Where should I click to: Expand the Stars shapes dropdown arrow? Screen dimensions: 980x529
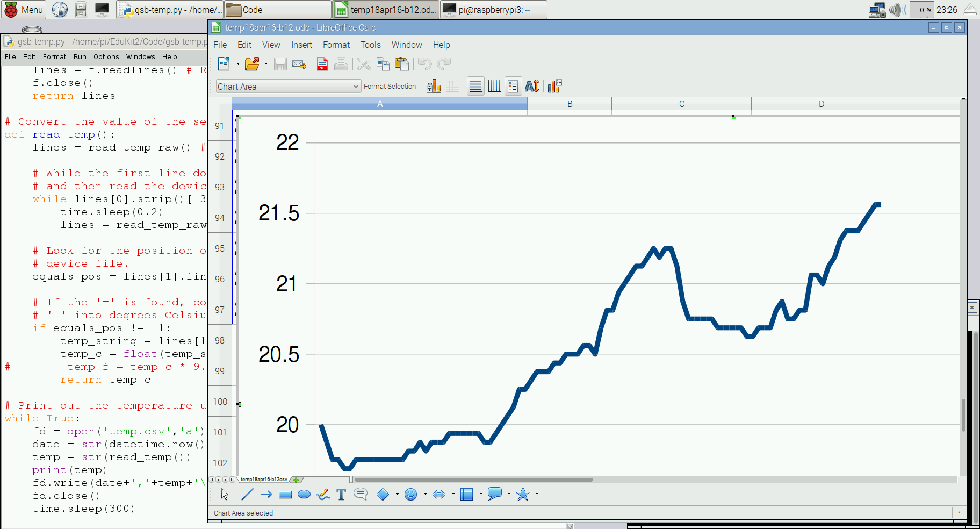pos(537,495)
